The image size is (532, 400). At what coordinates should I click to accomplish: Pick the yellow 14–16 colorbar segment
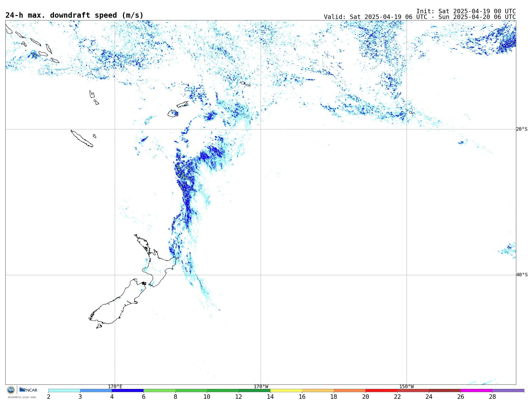286,391
